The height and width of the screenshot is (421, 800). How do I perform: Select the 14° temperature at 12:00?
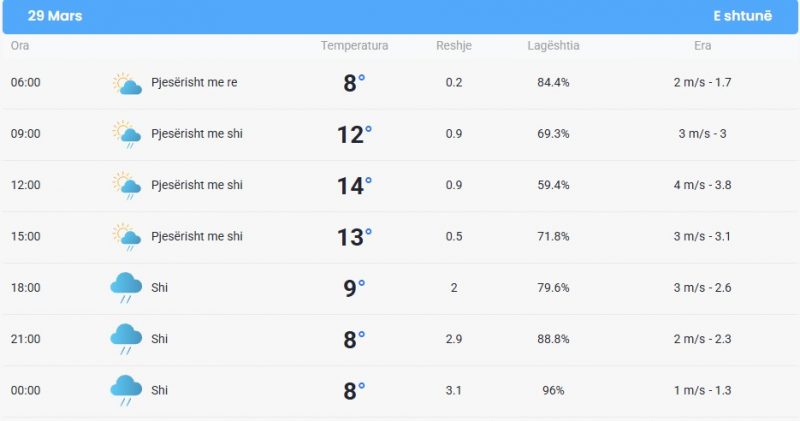click(354, 185)
